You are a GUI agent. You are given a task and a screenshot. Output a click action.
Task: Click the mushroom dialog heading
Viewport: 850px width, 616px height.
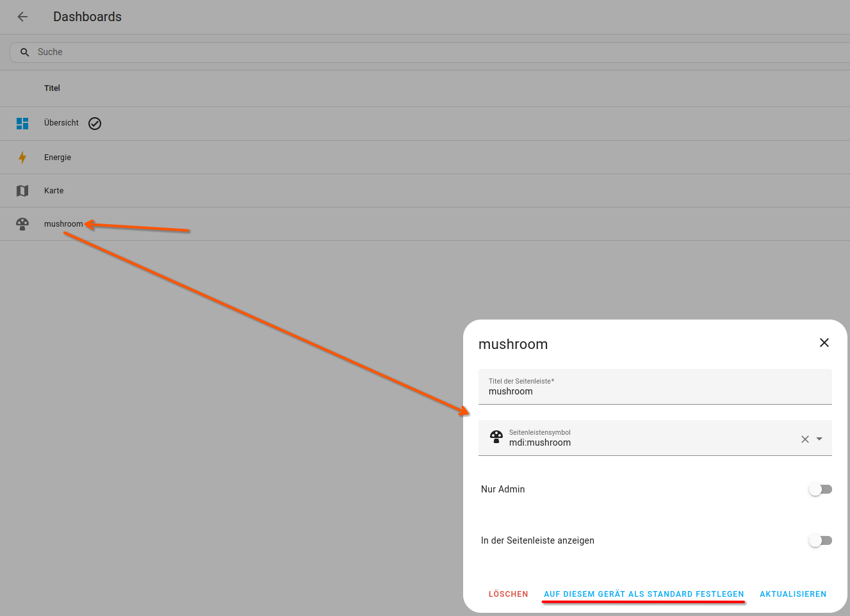[x=513, y=344]
